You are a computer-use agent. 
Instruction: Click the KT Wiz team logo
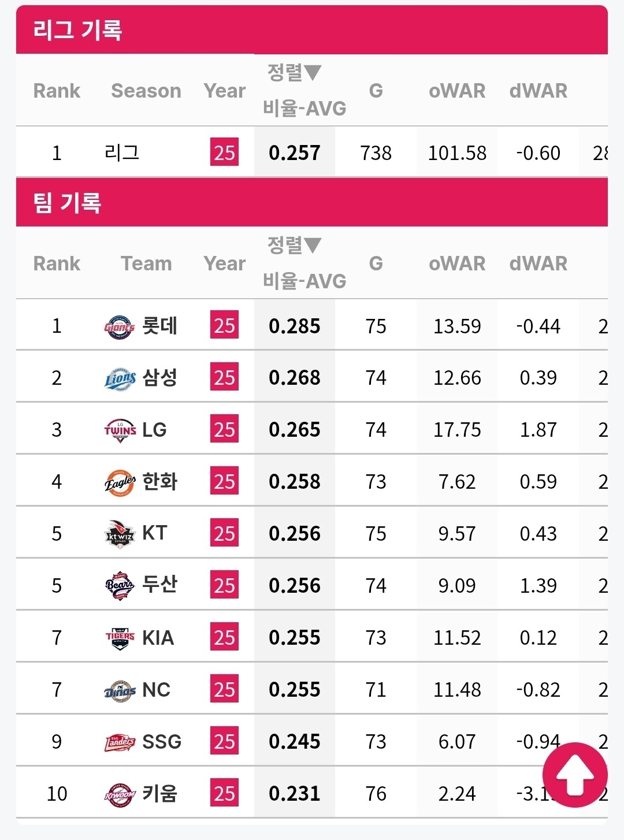(x=120, y=534)
